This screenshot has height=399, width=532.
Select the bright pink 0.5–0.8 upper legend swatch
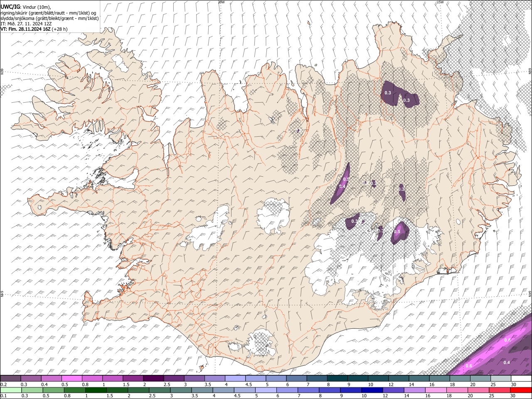[72, 378]
